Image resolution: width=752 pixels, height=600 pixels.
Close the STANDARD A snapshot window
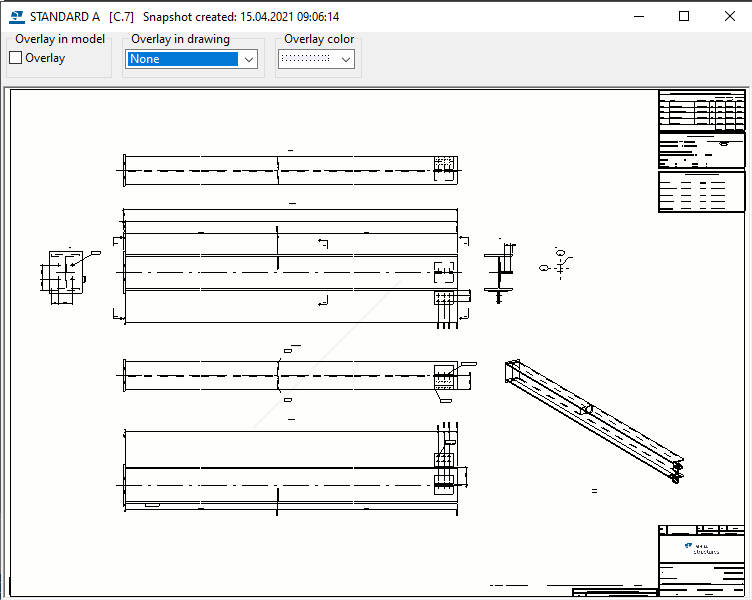pyautogui.click(x=729, y=16)
